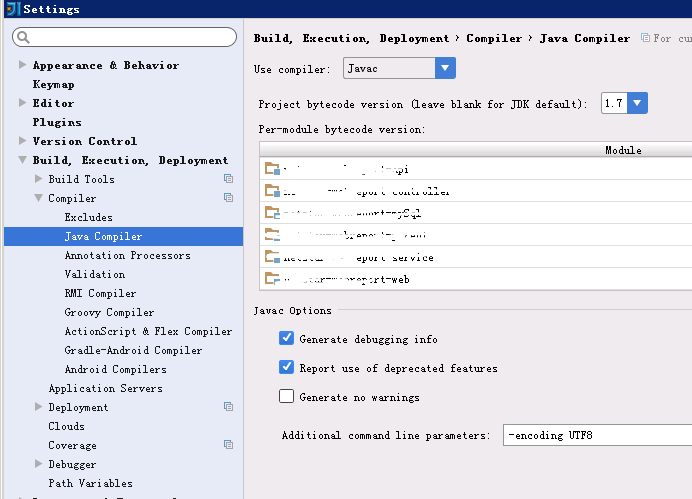The image size is (692, 499).
Task: Click project-level icon beside Coverage item
Action: 228,445
